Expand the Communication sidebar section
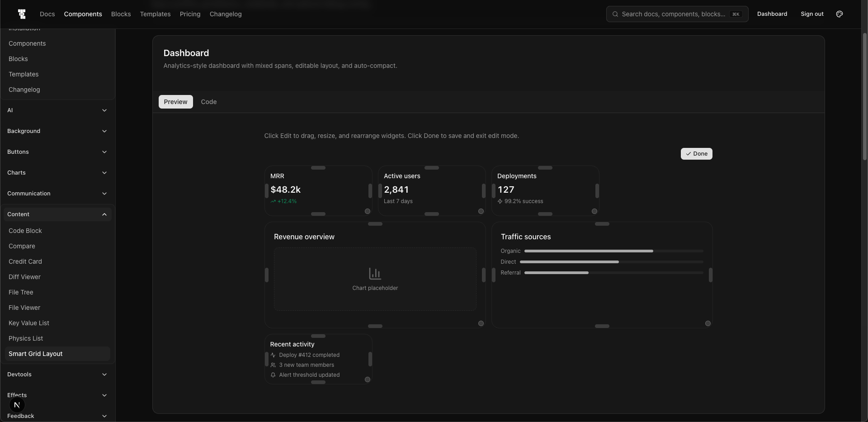Image resolution: width=868 pixels, height=422 pixels. (57, 194)
